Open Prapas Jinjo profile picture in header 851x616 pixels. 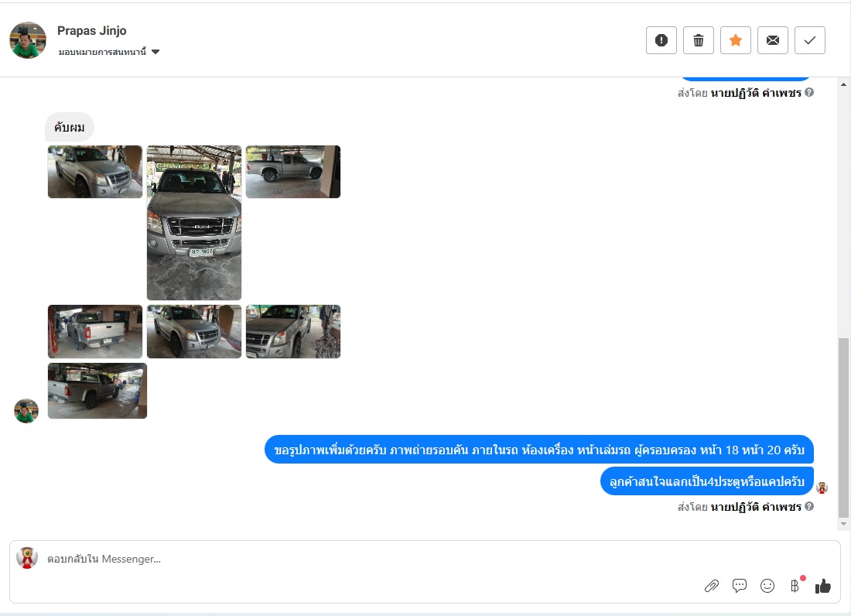(x=28, y=40)
